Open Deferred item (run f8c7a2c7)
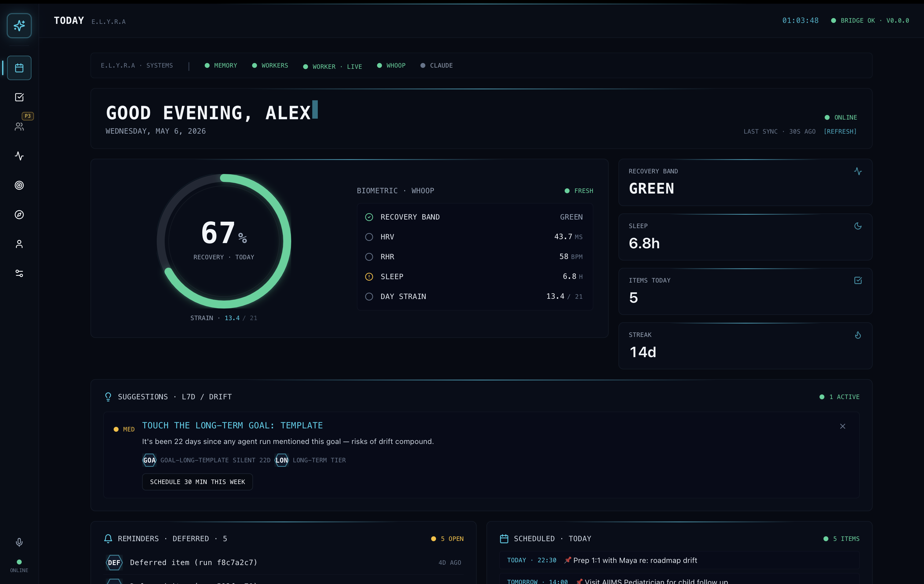 (x=284, y=563)
